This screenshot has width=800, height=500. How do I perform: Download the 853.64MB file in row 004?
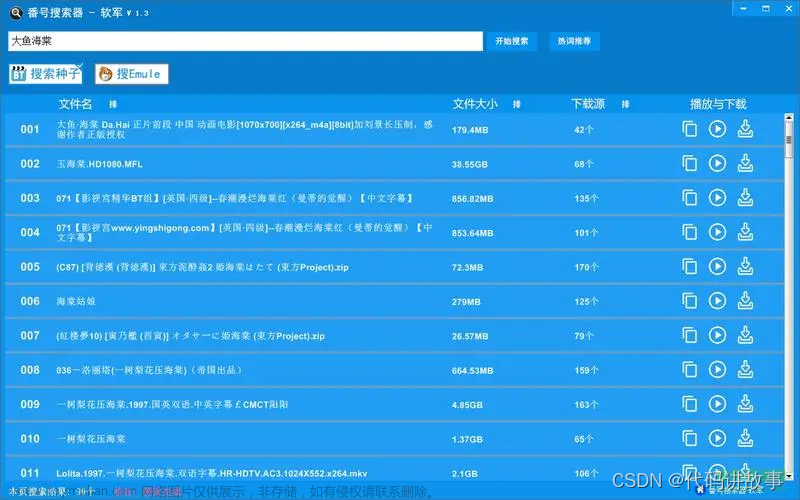click(x=745, y=232)
